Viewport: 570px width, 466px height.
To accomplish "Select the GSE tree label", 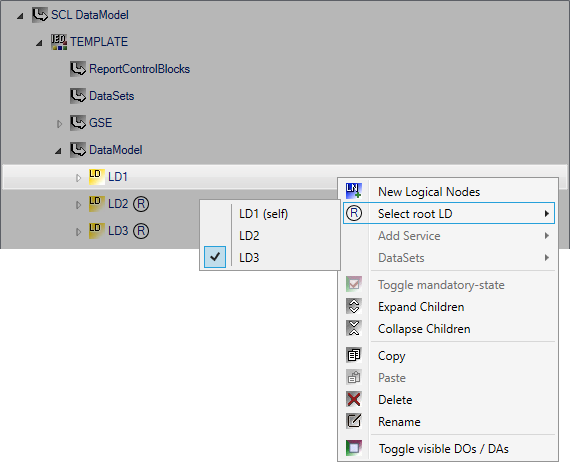I will pos(100,123).
